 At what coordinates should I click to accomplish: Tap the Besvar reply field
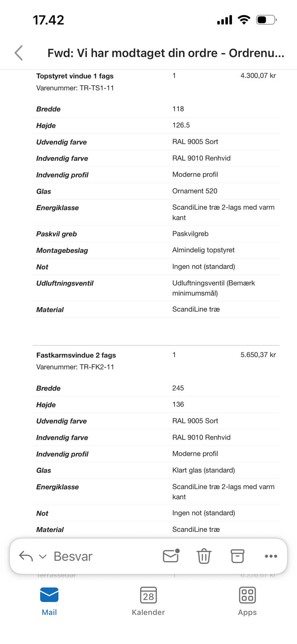click(x=73, y=556)
